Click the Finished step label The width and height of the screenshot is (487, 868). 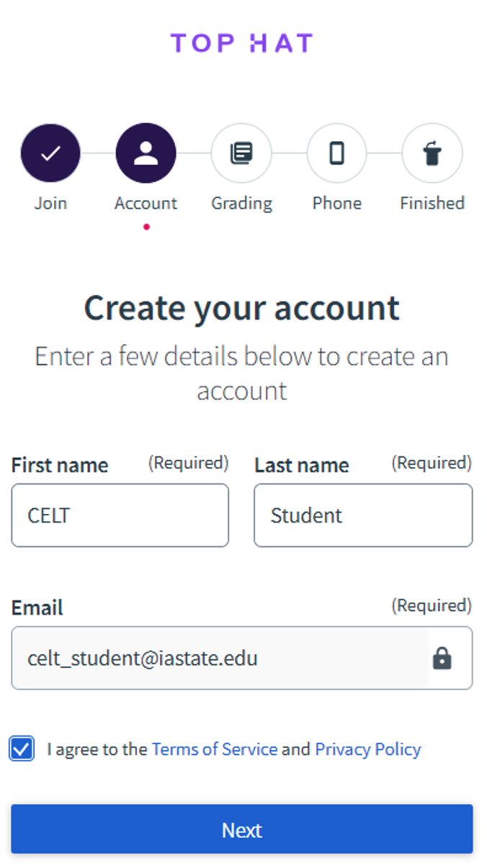coord(432,203)
